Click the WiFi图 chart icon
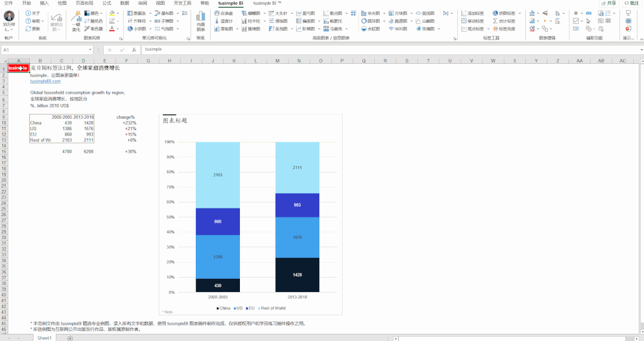Image resolution: width=644 pixels, height=341 pixels. [391, 29]
